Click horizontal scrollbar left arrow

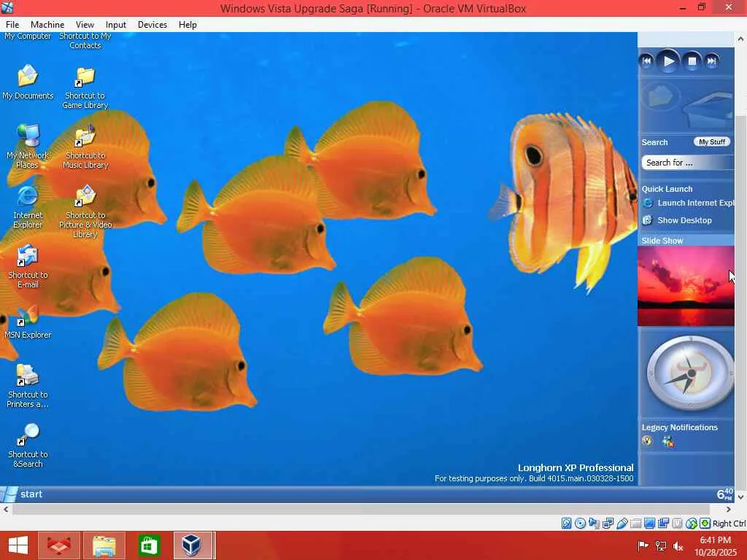point(6,510)
